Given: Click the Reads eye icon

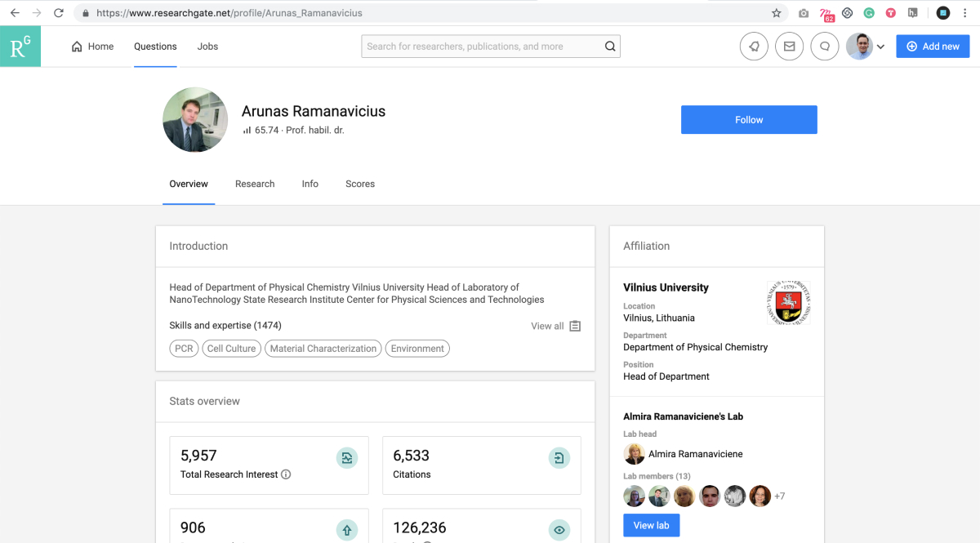Looking at the screenshot, I should (x=559, y=530).
